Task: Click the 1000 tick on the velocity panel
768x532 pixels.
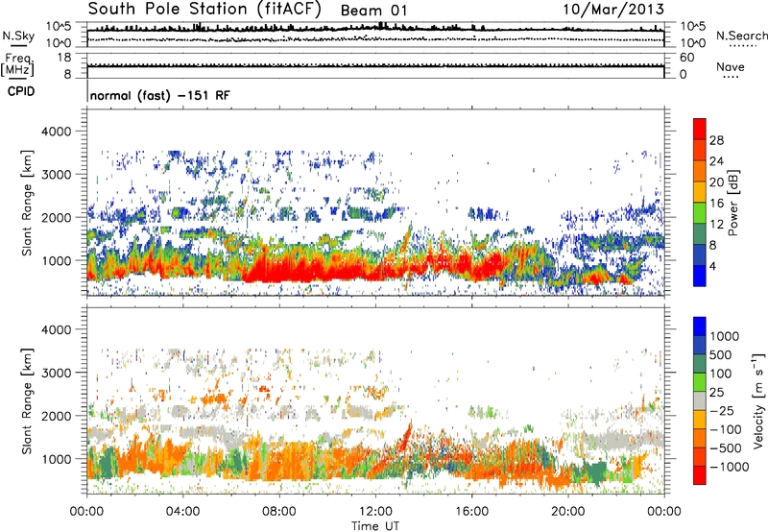Action: pyautogui.click(x=56, y=459)
